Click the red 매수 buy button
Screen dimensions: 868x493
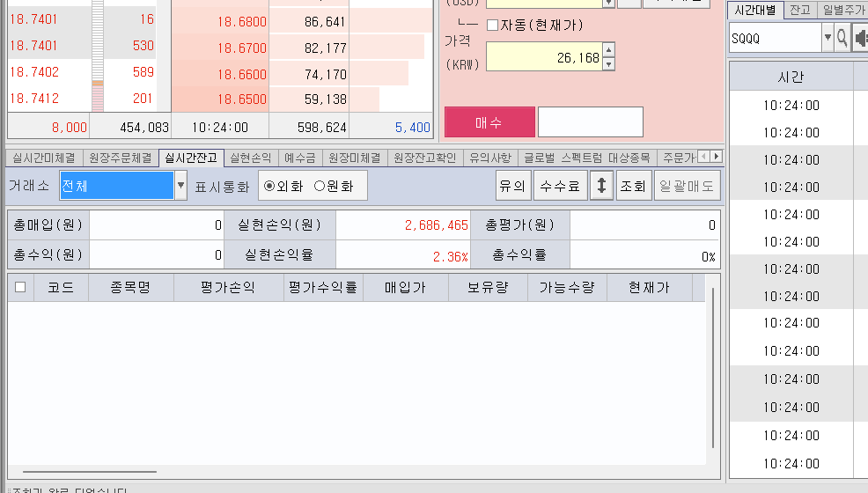click(489, 121)
